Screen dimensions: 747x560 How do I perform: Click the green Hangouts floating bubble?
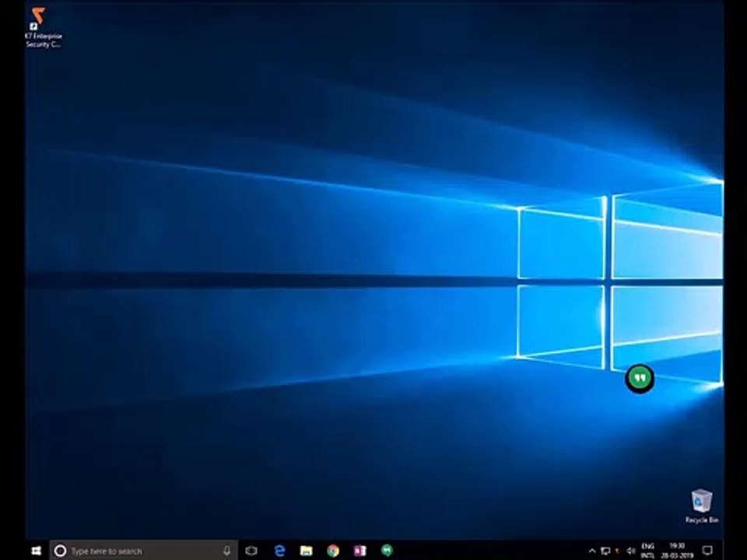[x=640, y=378]
